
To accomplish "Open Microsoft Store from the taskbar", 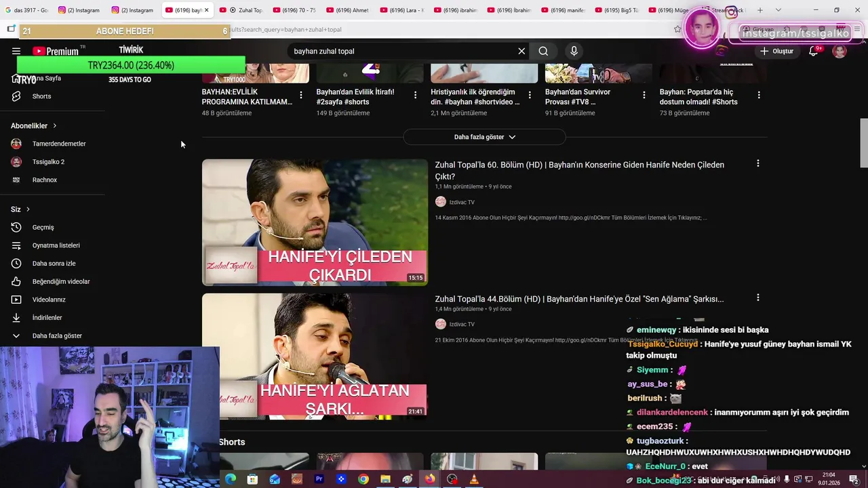I will pyautogui.click(x=252, y=479).
